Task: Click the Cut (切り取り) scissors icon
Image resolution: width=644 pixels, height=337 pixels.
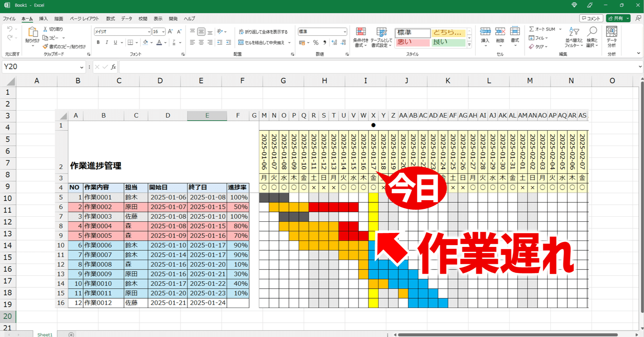Action: pyautogui.click(x=45, y=29)
